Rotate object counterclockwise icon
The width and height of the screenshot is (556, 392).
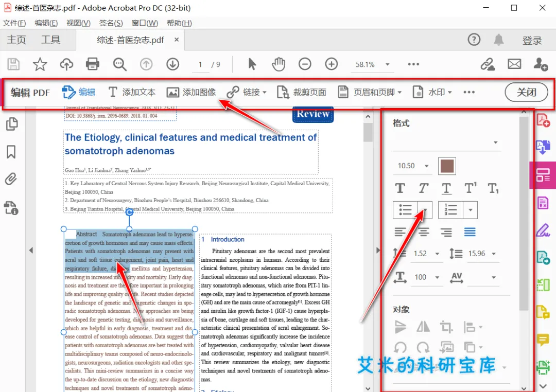(x=401, y=347)
